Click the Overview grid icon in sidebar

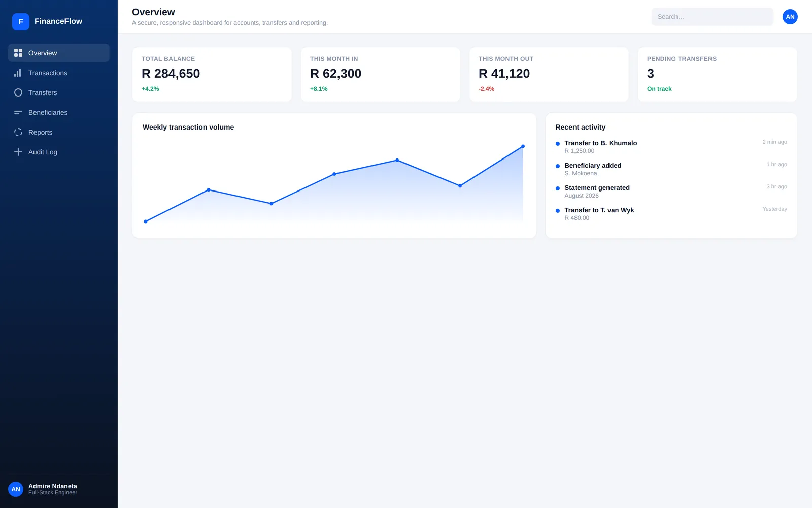click(x=18, y=53)
